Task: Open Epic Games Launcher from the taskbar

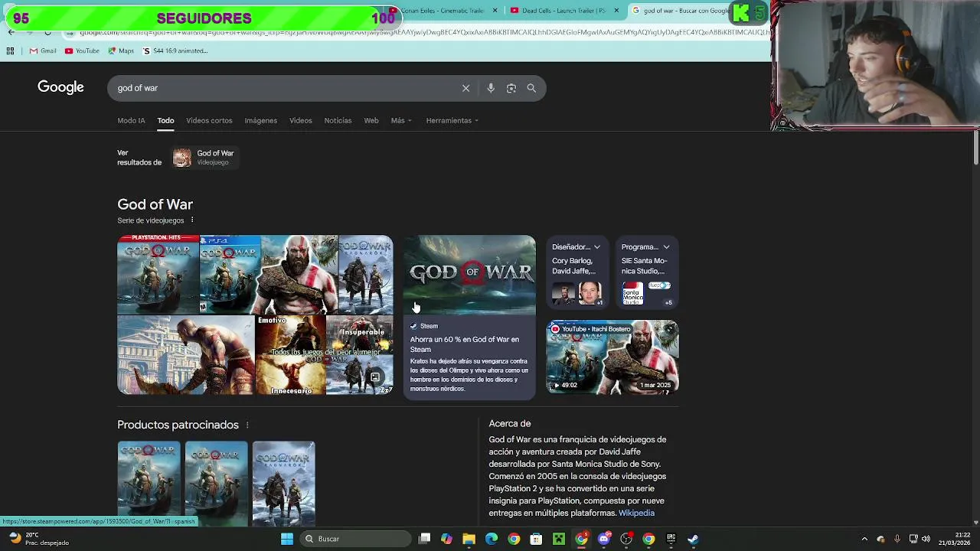Action: click(671, 539)
